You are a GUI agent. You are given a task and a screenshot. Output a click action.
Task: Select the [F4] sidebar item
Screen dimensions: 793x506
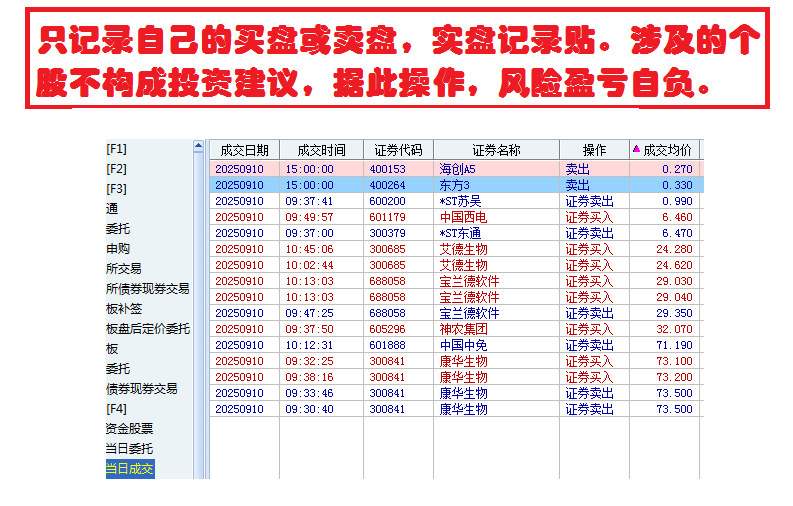[x=116, y=408]
